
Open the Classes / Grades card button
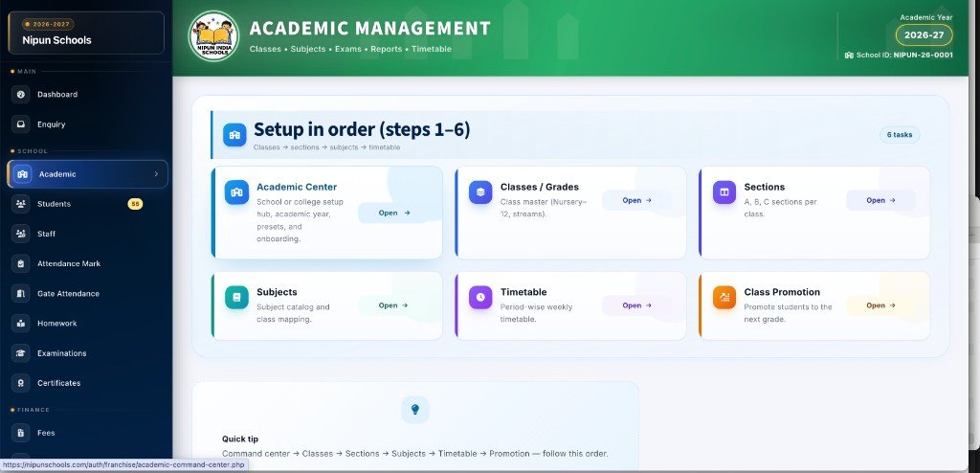(x=636, y=200)
